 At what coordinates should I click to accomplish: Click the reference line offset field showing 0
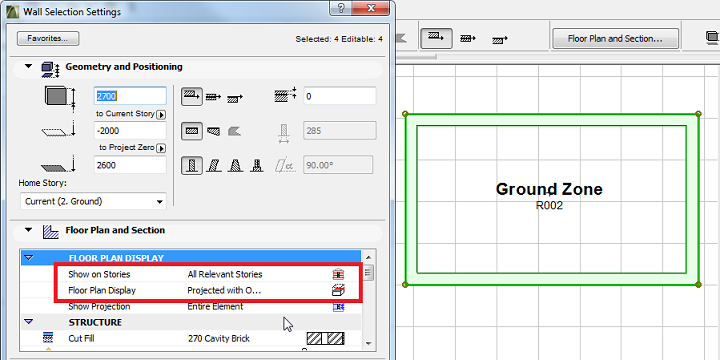click(339, 96)
